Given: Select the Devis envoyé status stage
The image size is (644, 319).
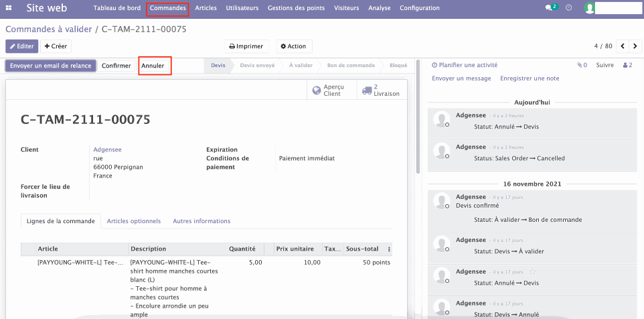Looking at the screenshot, I should (x=257, y=66).
